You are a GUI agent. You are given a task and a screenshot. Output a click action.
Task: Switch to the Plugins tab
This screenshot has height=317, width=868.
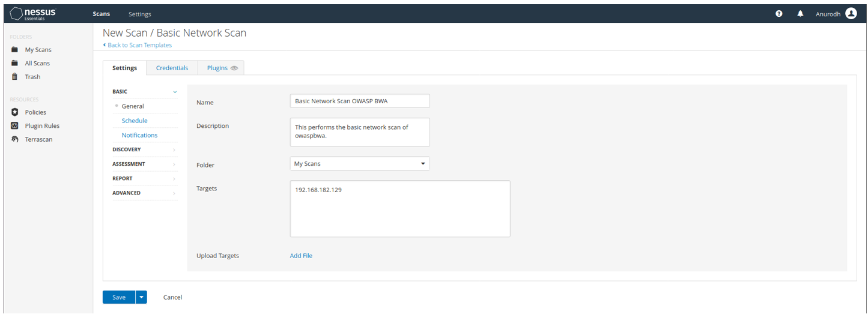(220, 68)
